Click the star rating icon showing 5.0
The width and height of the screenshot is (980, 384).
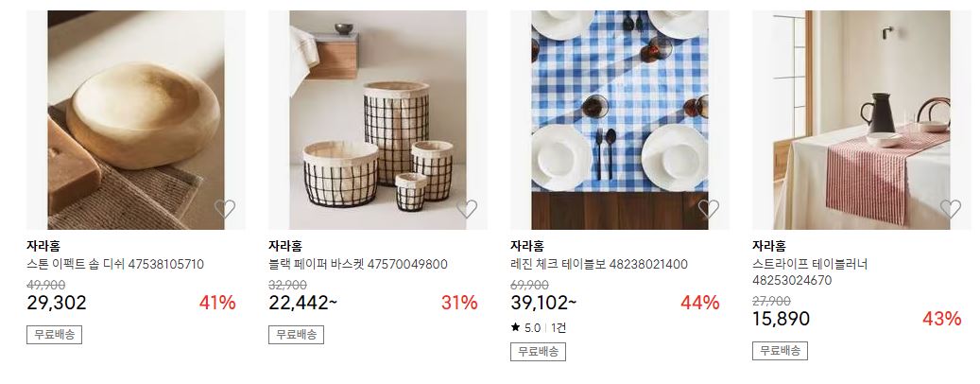coord(516,327)
